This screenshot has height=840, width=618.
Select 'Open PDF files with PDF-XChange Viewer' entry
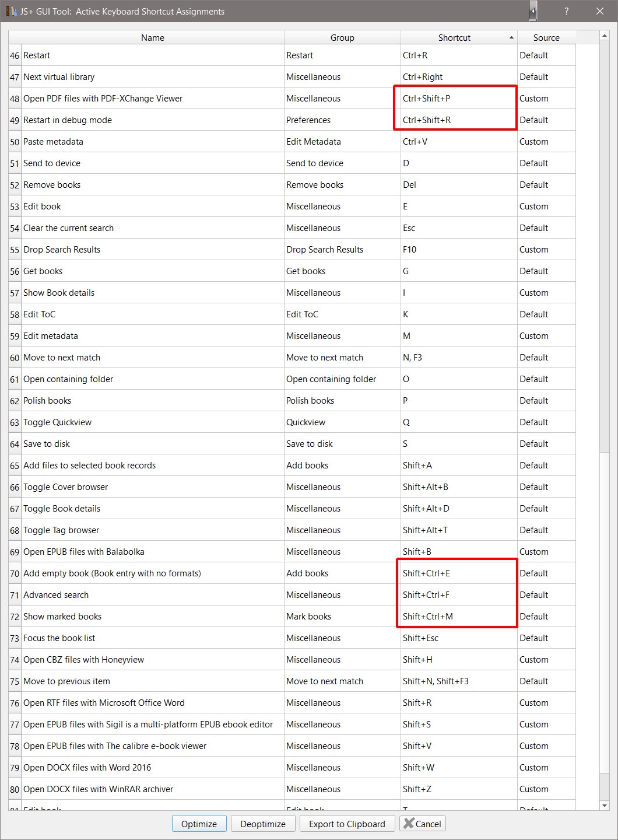(153, 99)
